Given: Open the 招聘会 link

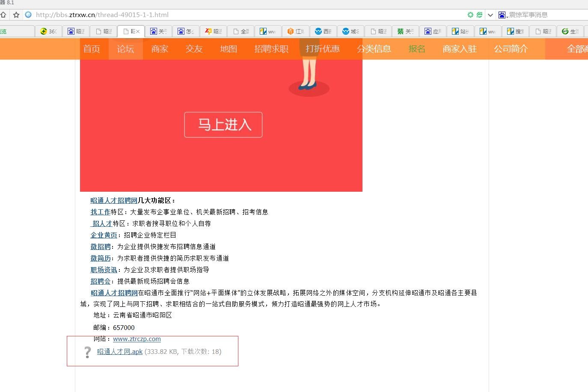Looking at the screenshot, I should (101, 281).
